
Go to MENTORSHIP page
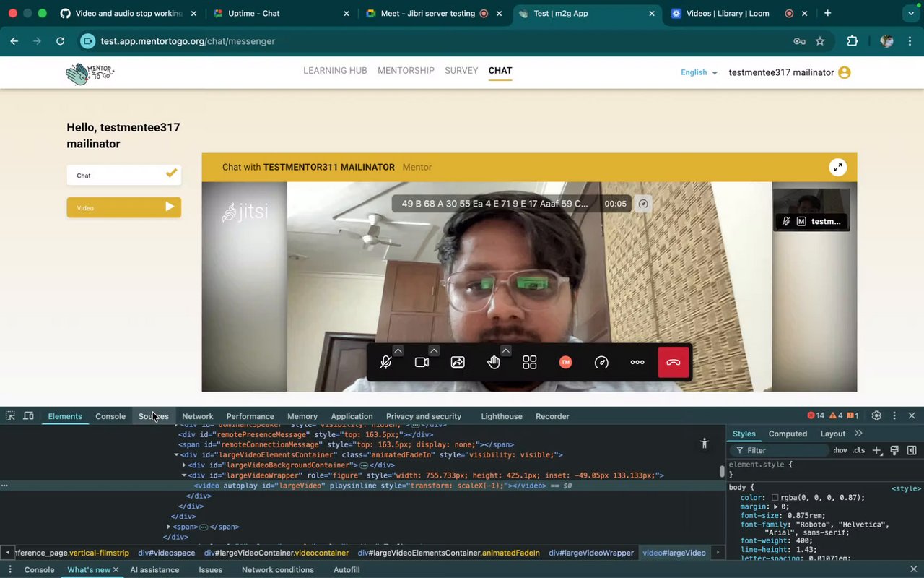[x=406, y=71]
